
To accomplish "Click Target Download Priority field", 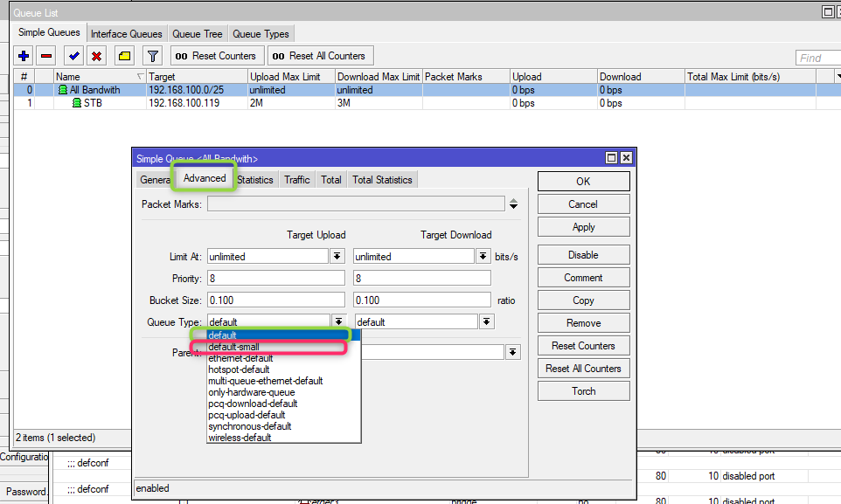I will point(422,278).
